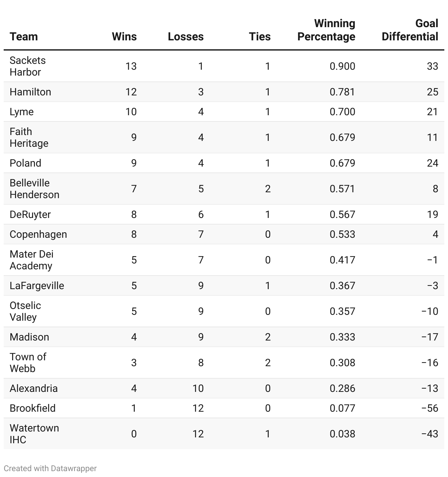Select the Ties column header
Viewport: 448px width, 477px height.
click(260, 36)
